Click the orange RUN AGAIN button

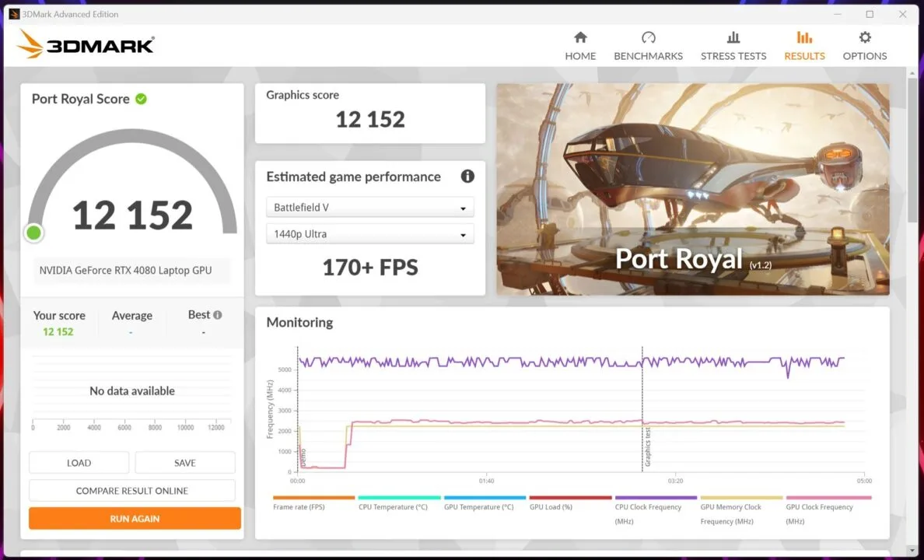tap(135, 519)
